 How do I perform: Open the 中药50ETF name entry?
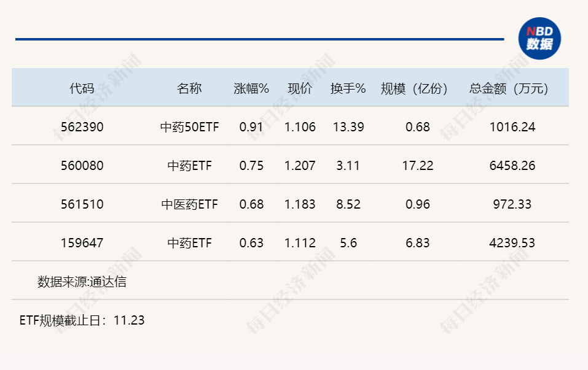coord(189,128)
